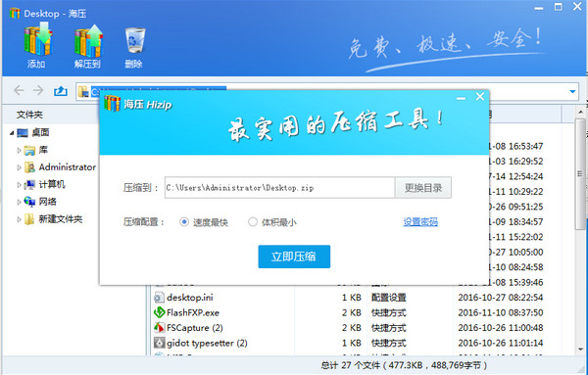Expand the 新建文件夹 tree node
The height and width of the screenshot is (375, 588).
(x=19, y=219)
